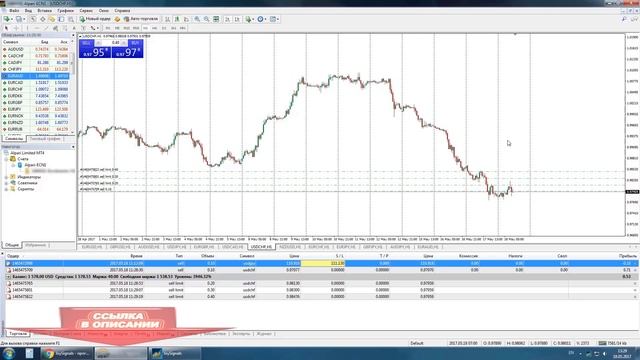Open the Сервис menu
Screen dimensions: 640x360
(x=86, y=11)
